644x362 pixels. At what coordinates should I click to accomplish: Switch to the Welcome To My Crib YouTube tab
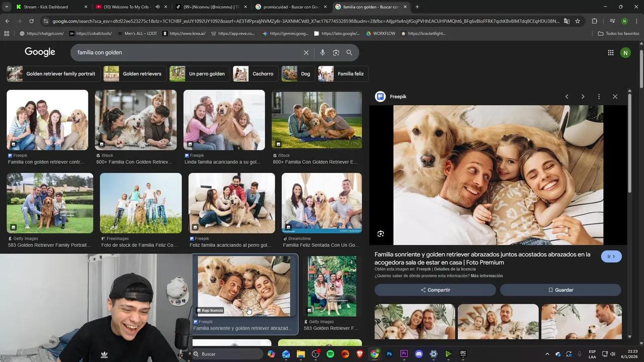tap(131, 7)
